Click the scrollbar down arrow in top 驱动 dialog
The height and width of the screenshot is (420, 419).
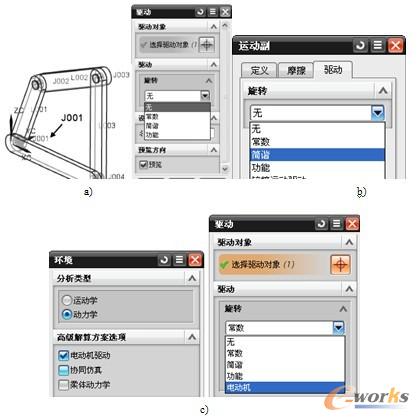225,169
